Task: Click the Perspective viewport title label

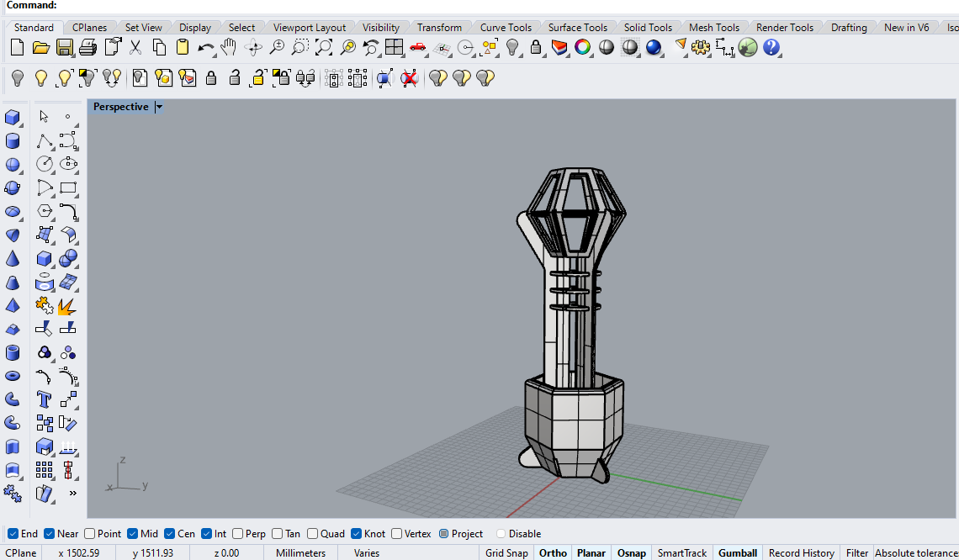Action: [x=121, y=107]
